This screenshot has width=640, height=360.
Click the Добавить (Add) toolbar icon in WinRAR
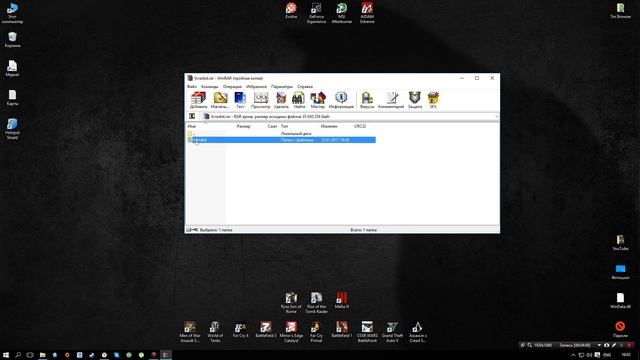click(x=198, y=100)
